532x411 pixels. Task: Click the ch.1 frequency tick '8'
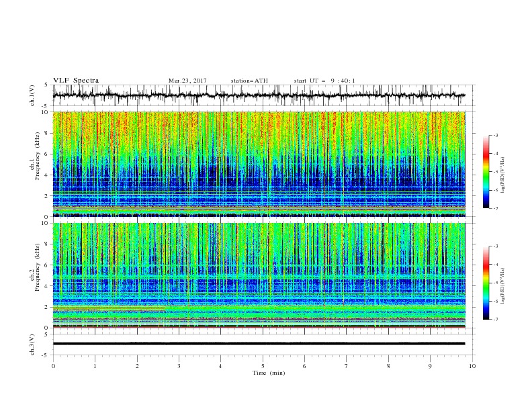(x=46, y=133)
